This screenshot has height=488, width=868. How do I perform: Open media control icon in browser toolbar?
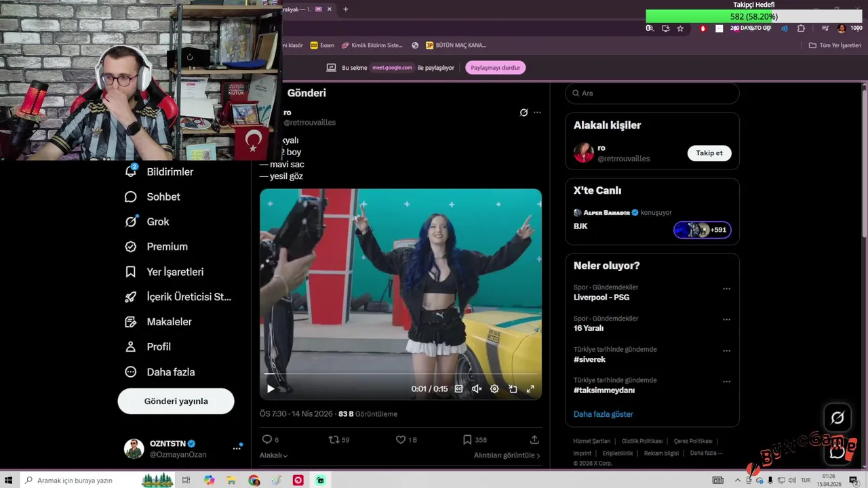[825, 28]
